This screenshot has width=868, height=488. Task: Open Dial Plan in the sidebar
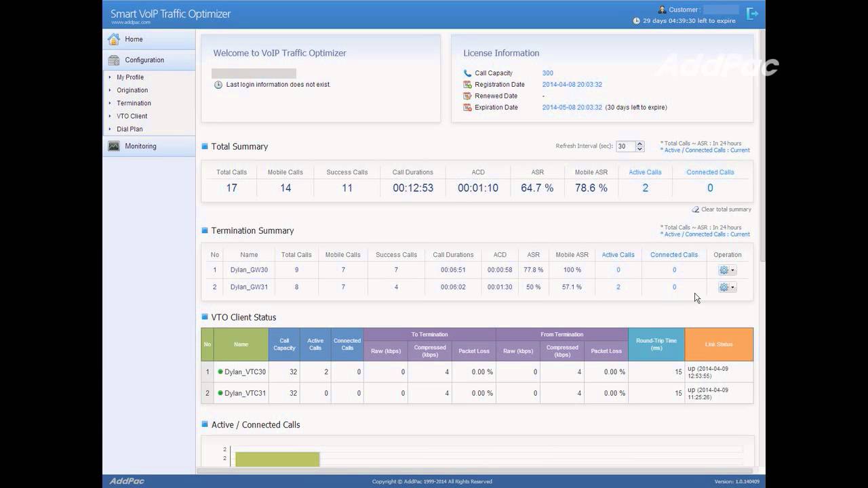130,129
